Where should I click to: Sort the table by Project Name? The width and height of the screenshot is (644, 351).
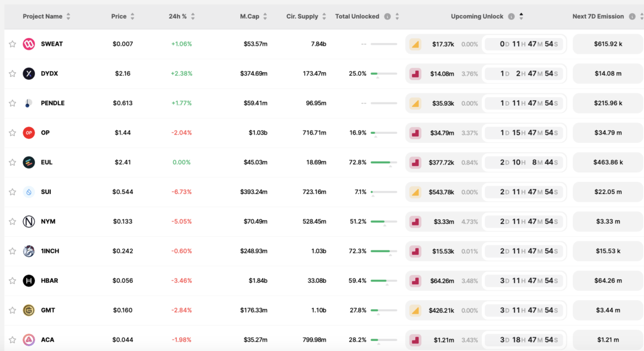(x=68, y=16)
